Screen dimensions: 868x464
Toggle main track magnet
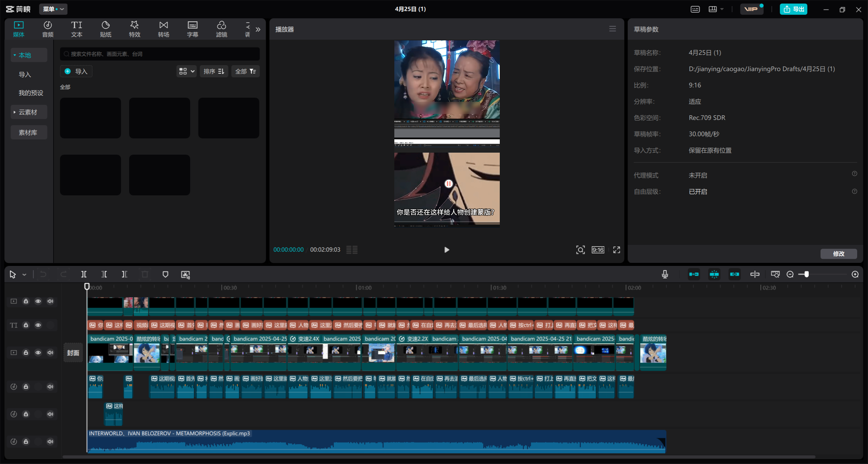pos(694,274)
